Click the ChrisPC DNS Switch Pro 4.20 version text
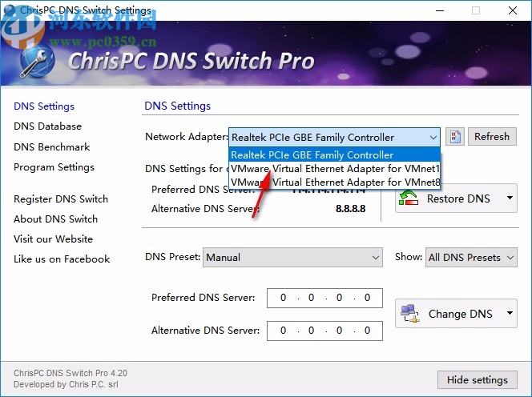Image resolution: width=532 pixels, height=397 pixels. pyautogui.click(x=71, y=373)
